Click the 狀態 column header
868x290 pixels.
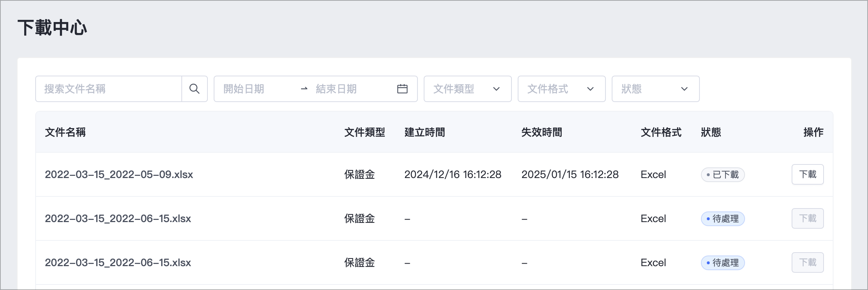pos(711,132)
